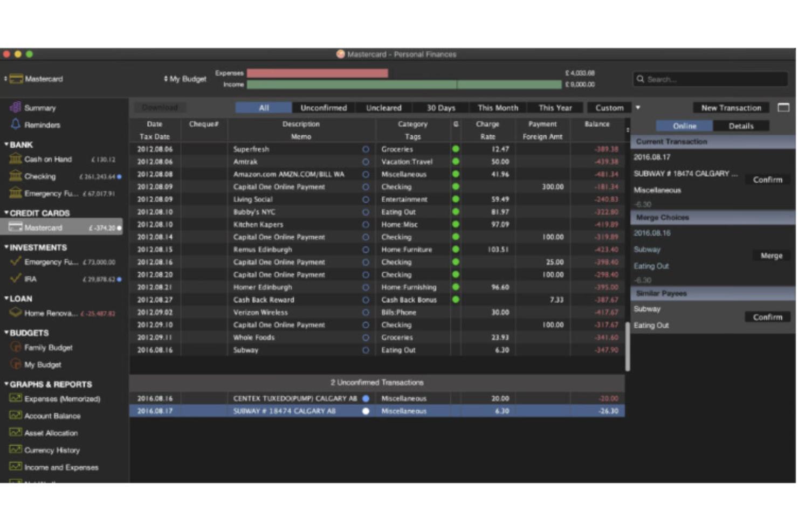Open the Family Budget icon
Screen dimensions: 798x532
point(16,348)
